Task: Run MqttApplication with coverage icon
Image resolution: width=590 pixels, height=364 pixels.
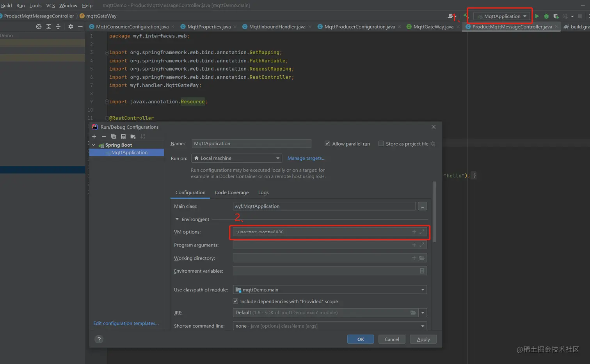Action: click(556, 16)
